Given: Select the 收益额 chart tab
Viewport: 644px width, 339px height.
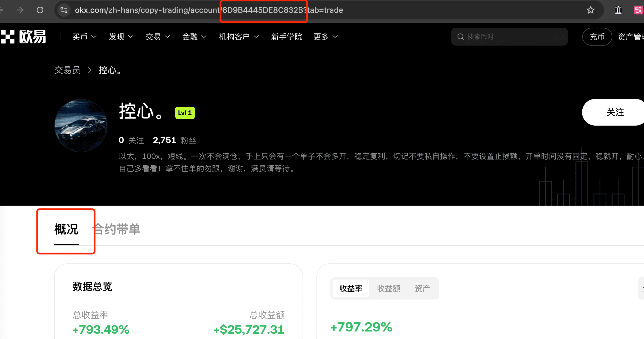Looking at the screenshot, I should pyautogui.click(x=388, y=288).
